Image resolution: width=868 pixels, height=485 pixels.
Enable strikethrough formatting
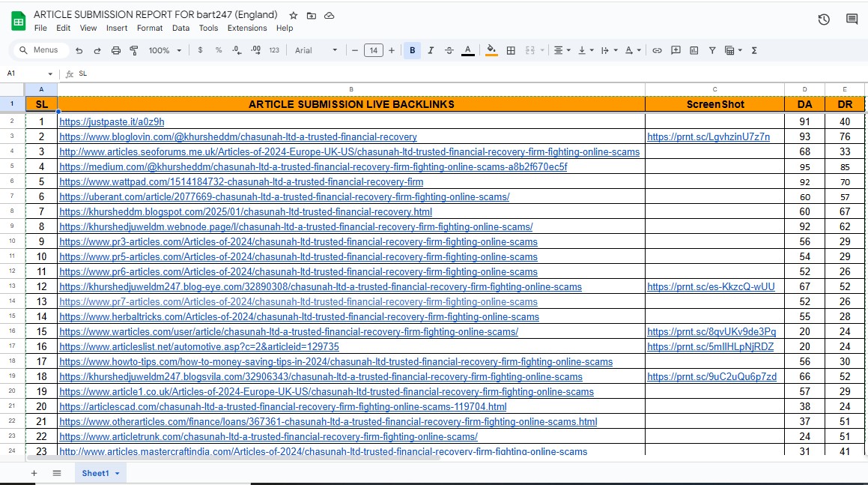[x=449, y=50]
